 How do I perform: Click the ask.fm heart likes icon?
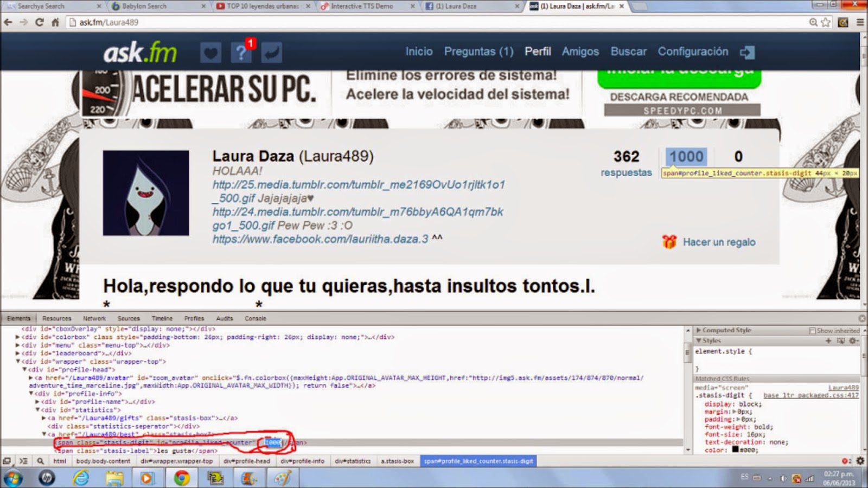210,53
